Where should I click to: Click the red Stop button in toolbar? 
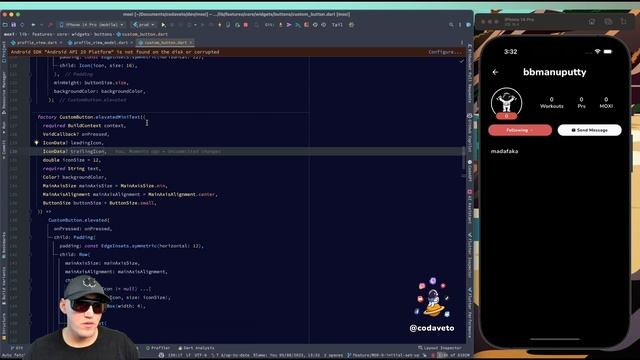click(246, 25)
